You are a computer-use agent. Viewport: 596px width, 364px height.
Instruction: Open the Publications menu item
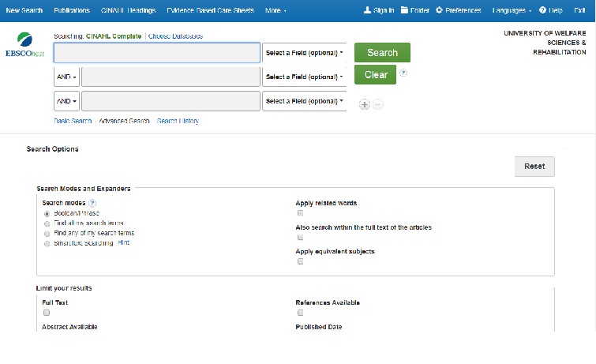point(72,10)
